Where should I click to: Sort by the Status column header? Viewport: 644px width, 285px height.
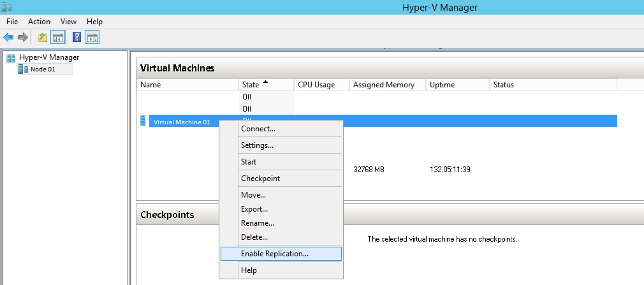[x=553, y=85]
